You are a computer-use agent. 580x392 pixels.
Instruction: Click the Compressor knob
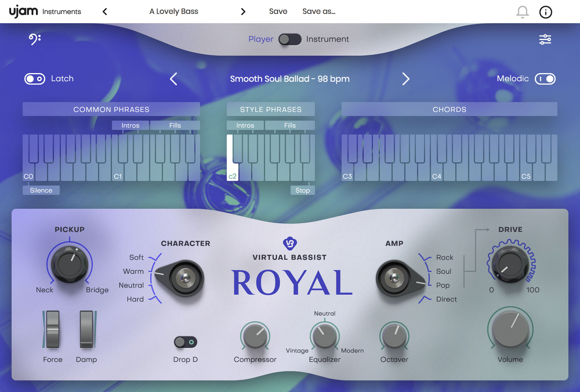coord(255,336)
